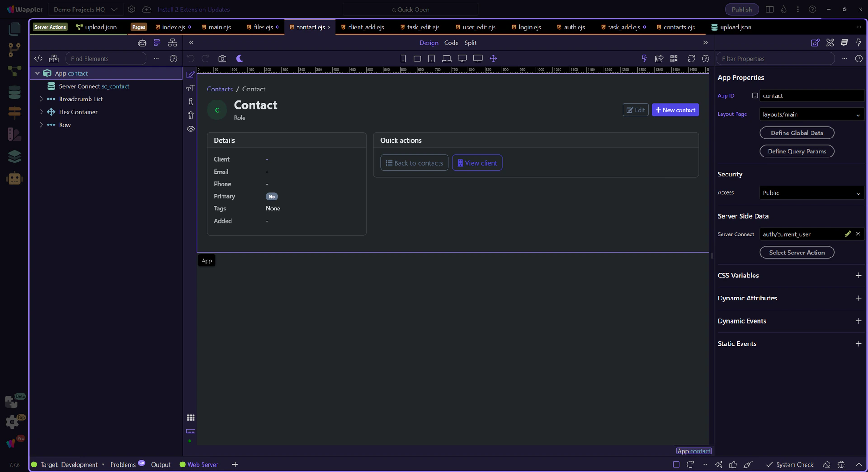Click the Define Global Data button
868x472 pixels.
(x=797, y=133)
